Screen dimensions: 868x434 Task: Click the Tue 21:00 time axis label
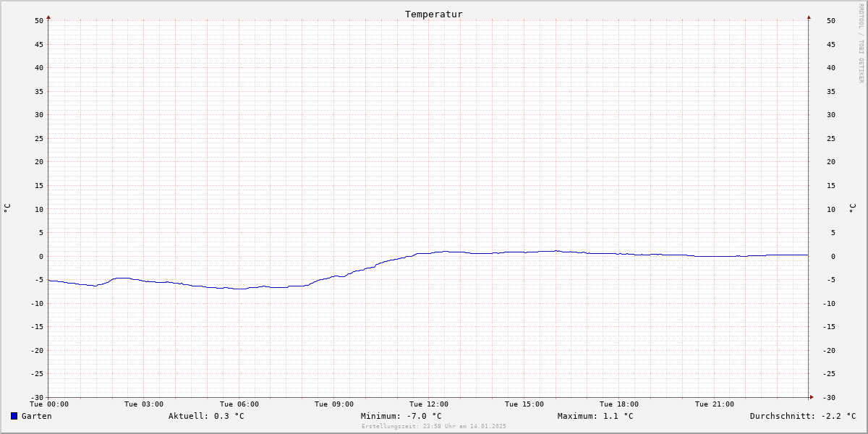pyautogui.click(x=715, y=404)
